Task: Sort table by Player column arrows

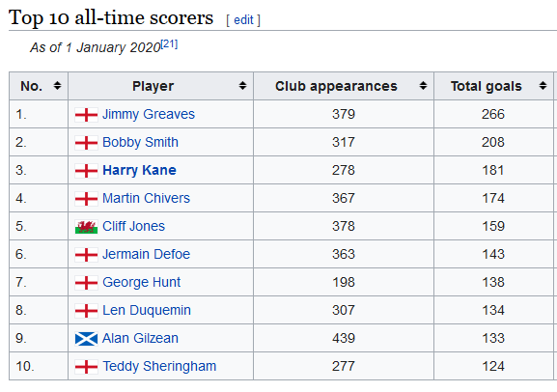Action: pyautogui.click(x=242, y=86)
